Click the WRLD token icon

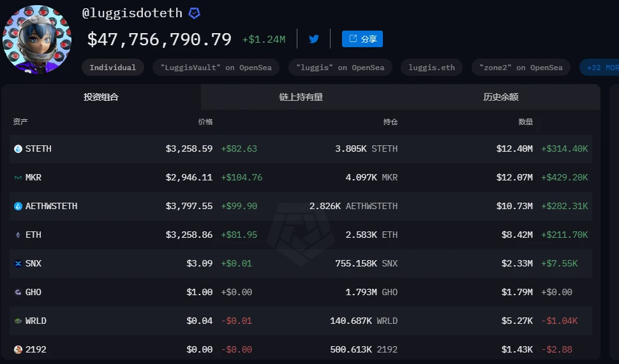pos(18,321)
